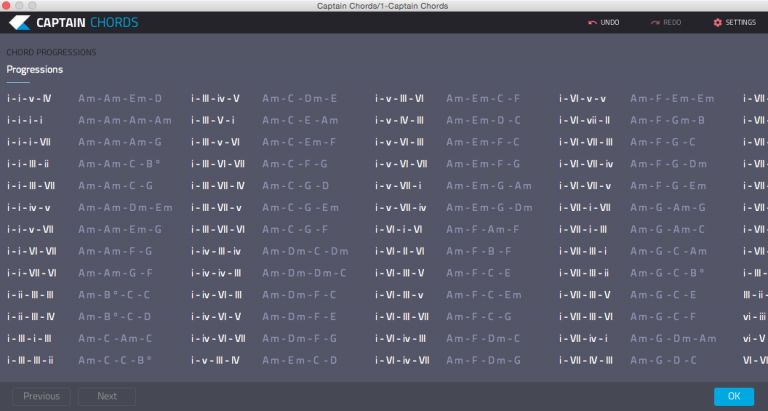
Task: Choose progression i - III - VII - VI
Action: [x=218, y=229]
